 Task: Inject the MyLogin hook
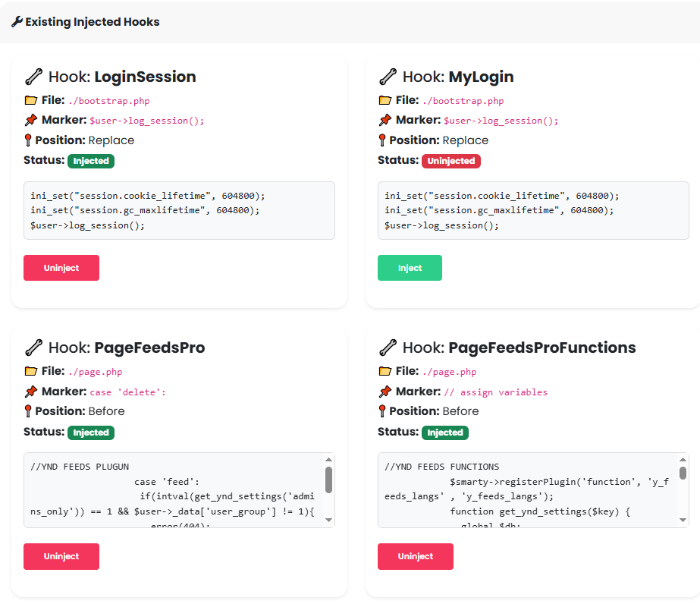click(410, 268)
